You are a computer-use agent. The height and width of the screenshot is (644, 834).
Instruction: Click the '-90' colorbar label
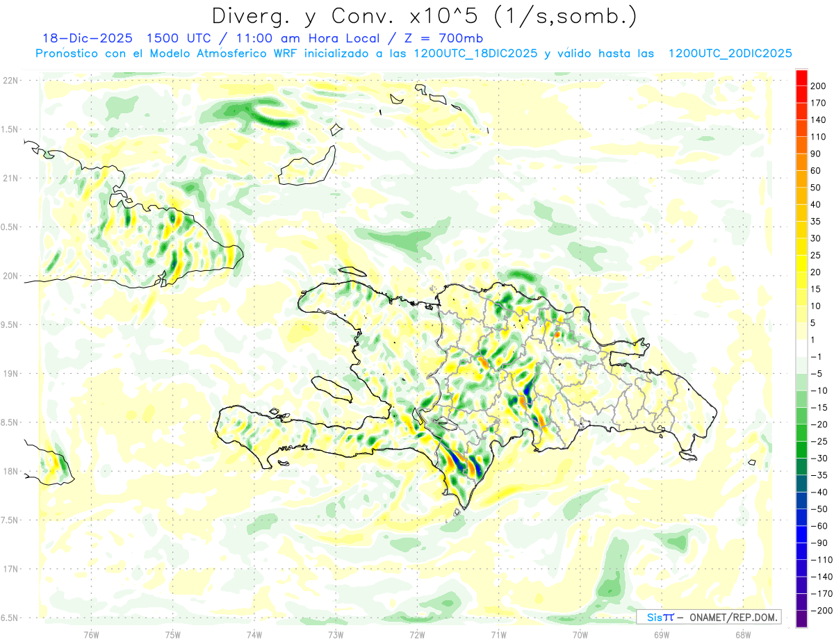(x=821, y=543)
